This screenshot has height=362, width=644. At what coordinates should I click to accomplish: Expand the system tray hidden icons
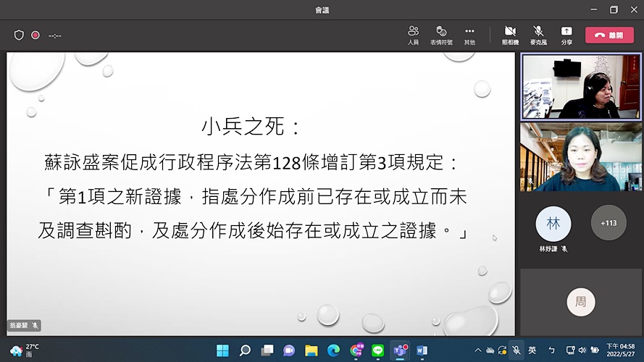point(478,350)
